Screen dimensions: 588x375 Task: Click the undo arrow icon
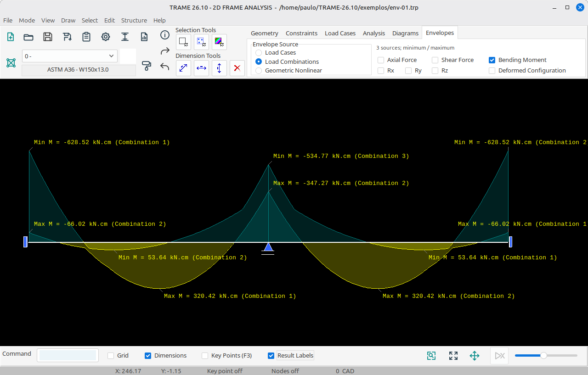click(165, 67)
